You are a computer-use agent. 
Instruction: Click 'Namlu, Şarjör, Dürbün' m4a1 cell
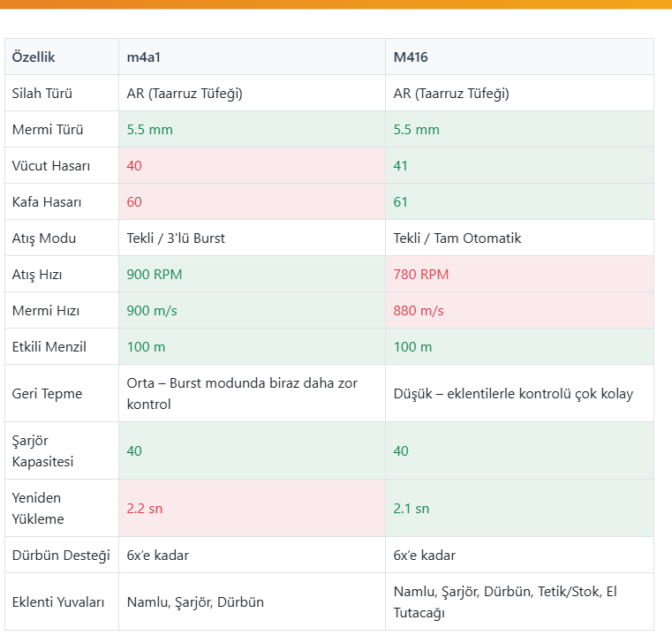click(252, 601)
